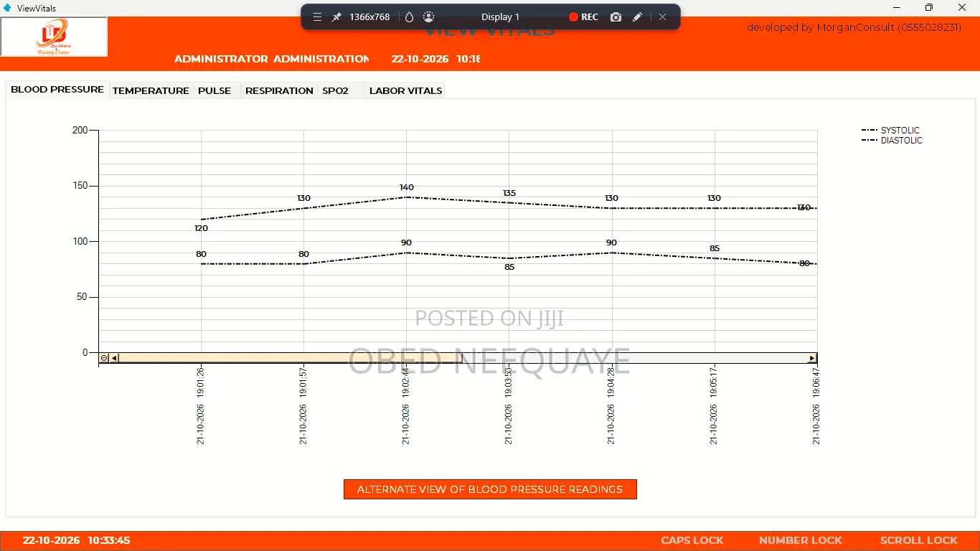The width and height of the screenshot is (980, 551).
Task: Click the 140 systolic data label
Action: [x=407, y=187]
